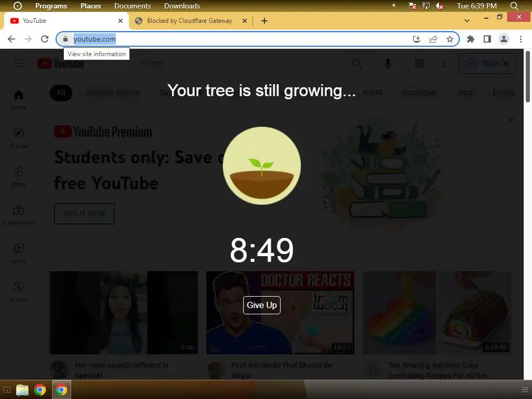The width and height of the screenshot is (532, 399).
Task: Expand the tab search chevron
Action: point(467,21)
